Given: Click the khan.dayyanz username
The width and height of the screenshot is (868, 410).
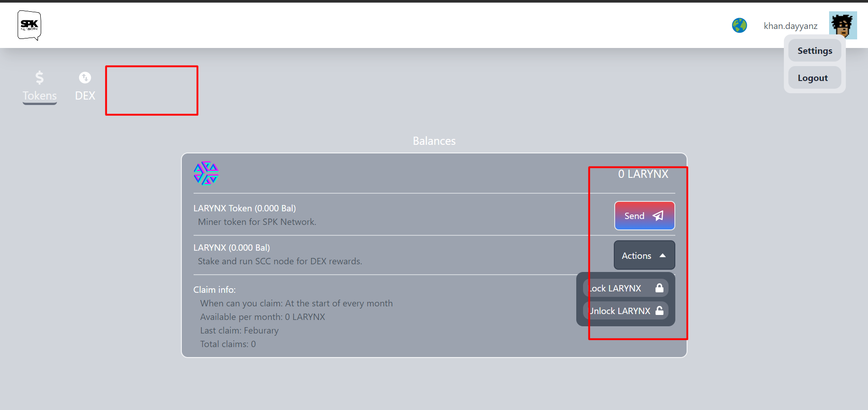Looking at the screenshot, I should (790, 26).
